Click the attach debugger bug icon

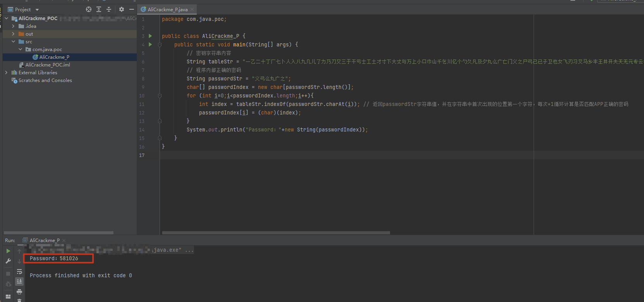(8, 284)
